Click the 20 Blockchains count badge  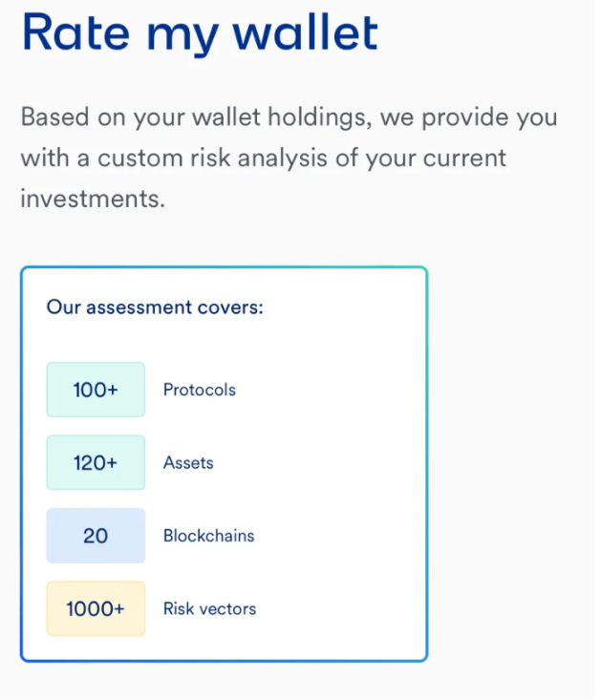[x=96, y=536]
